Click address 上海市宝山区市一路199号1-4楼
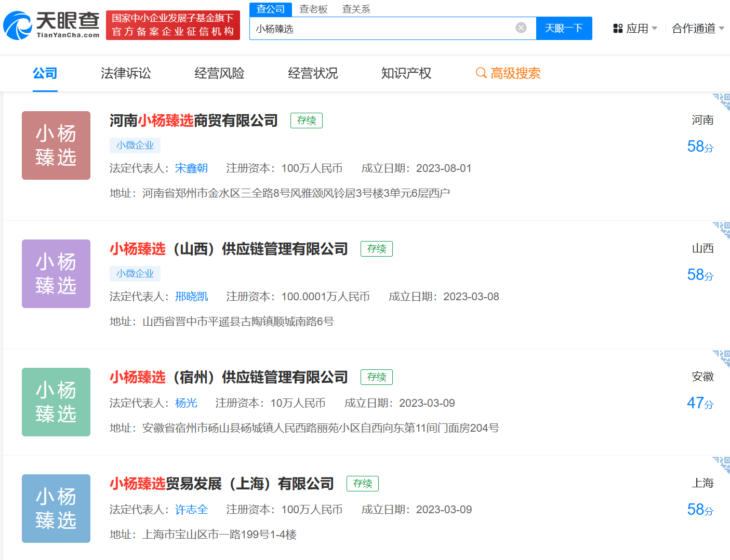 pyautogui.click(x=219, y=535)
